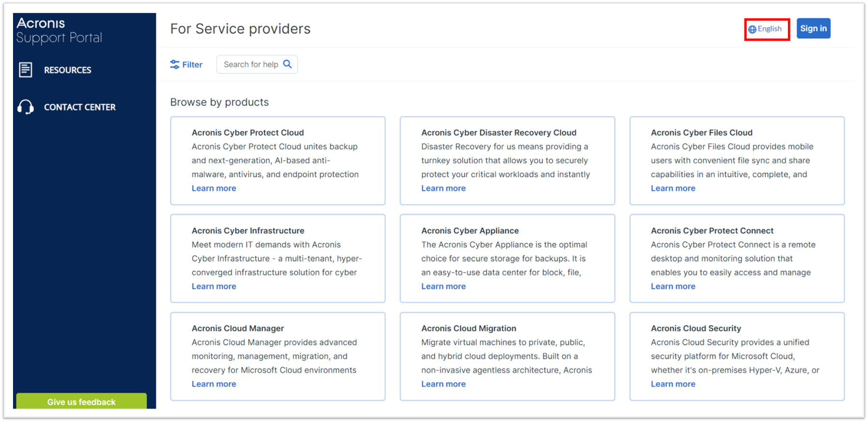Click the globe language icon

752,29
